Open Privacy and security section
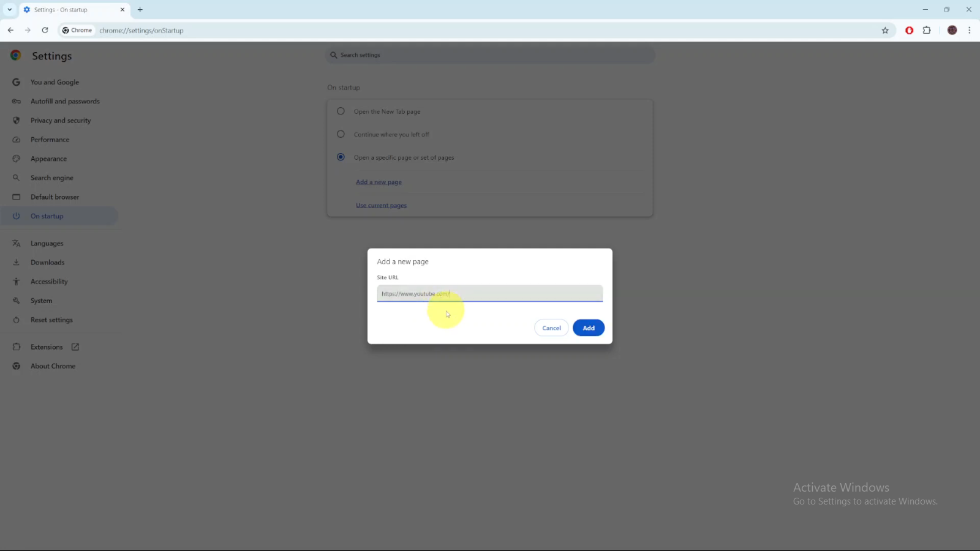 coord(61,121)
